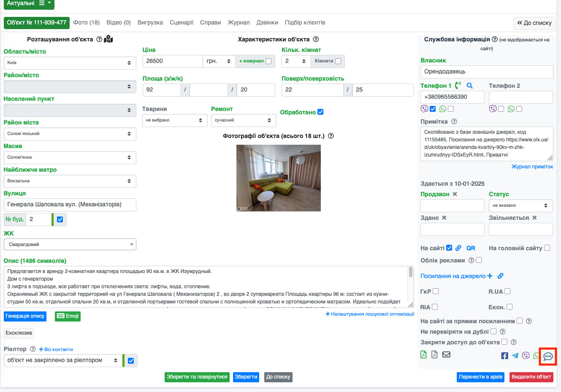Open the map icon beside Розташування об'єкта

[108, 39]
